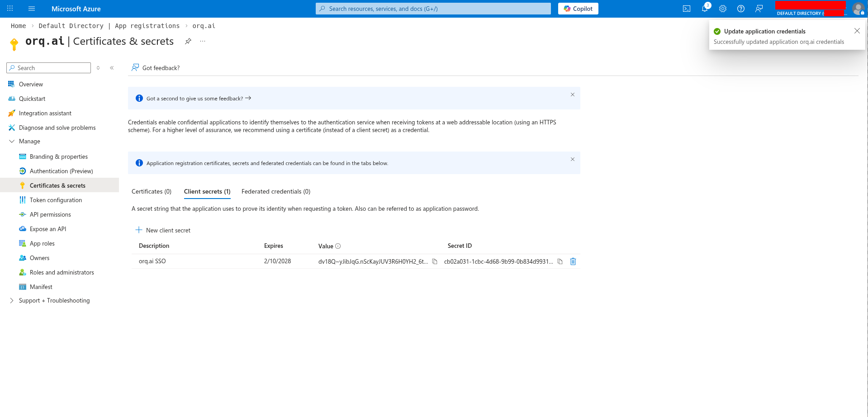868x417 pixels.
Task: Open Owners
Action: click(x=40, y=258)
